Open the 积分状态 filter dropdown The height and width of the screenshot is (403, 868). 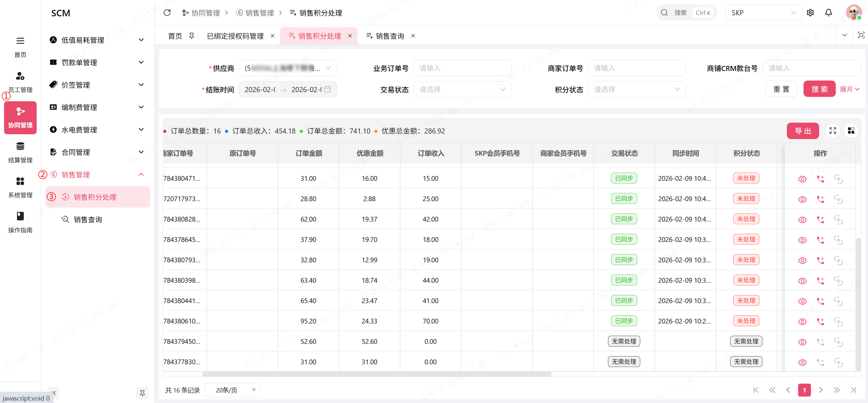(x=636, y=89)
